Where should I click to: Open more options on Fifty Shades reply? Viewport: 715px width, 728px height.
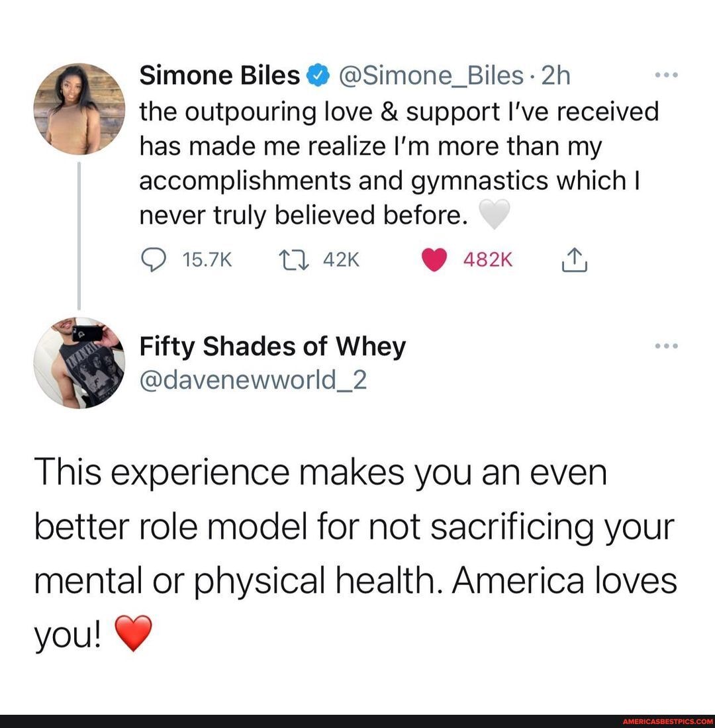coord(666,346)
